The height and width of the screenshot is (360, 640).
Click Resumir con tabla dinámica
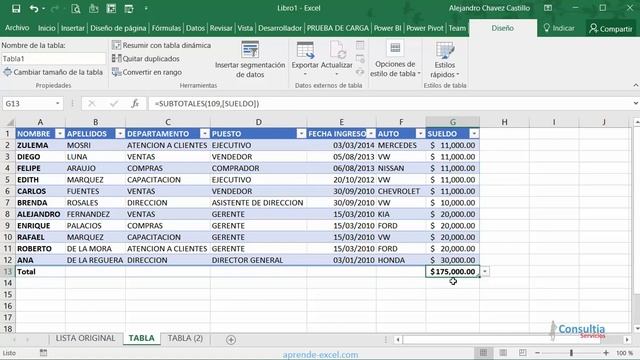click(162, 45)
